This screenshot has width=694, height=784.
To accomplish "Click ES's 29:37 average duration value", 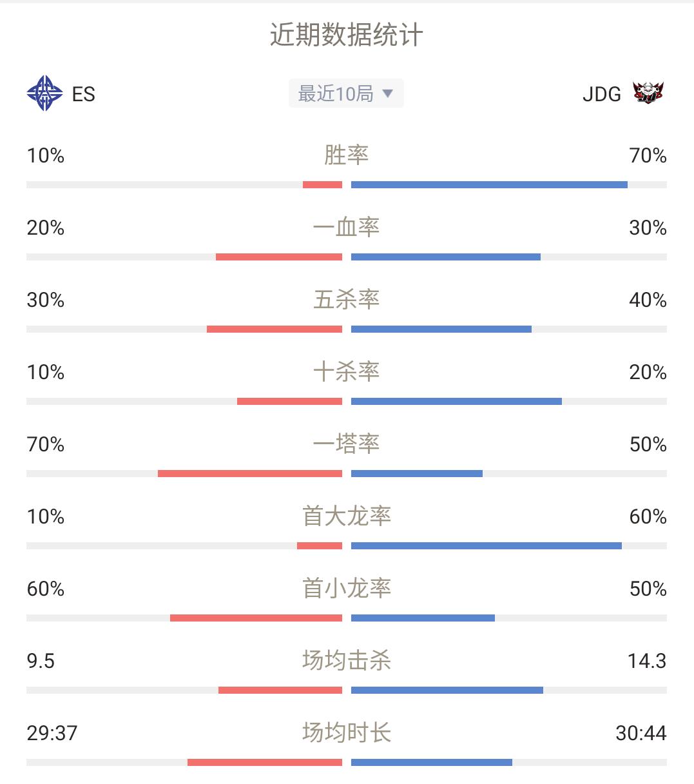I will (52, 733).
